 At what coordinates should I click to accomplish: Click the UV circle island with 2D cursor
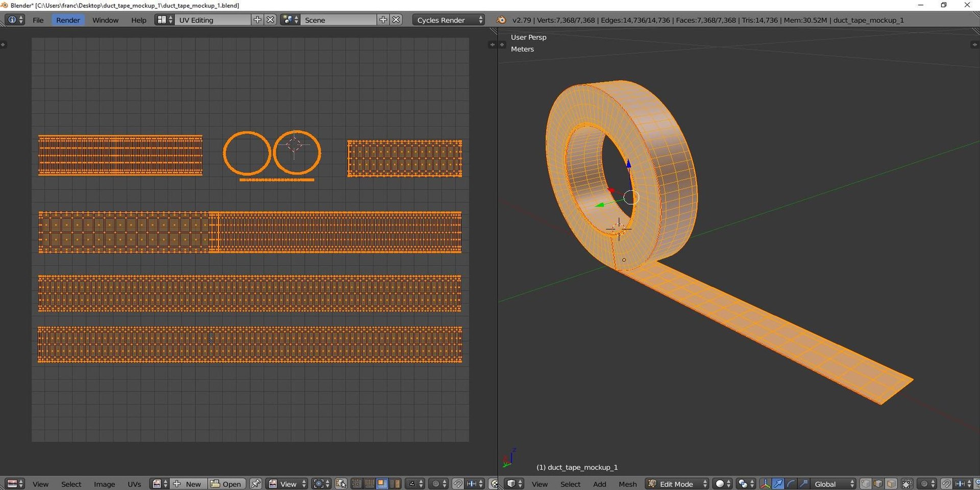pos(297,153)
